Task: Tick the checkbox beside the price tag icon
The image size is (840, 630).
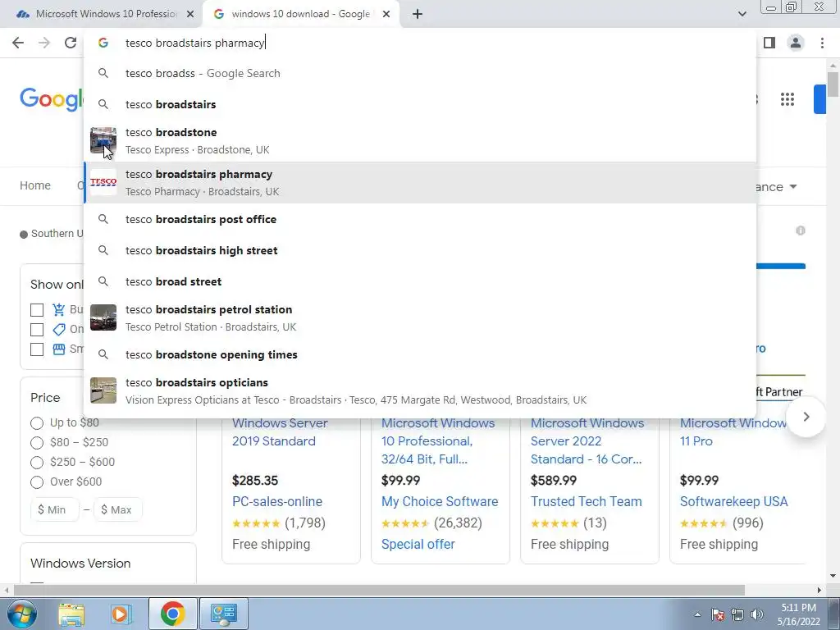Action: (x=37, y=330)
